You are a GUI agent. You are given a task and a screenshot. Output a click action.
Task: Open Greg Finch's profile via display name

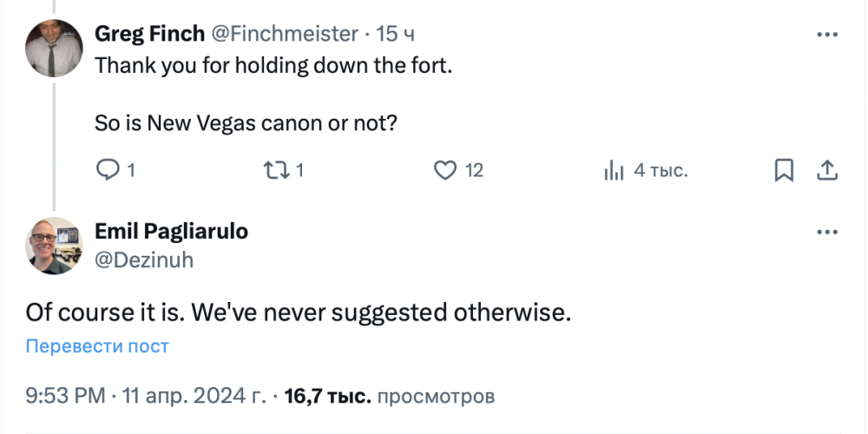[149, 34]
